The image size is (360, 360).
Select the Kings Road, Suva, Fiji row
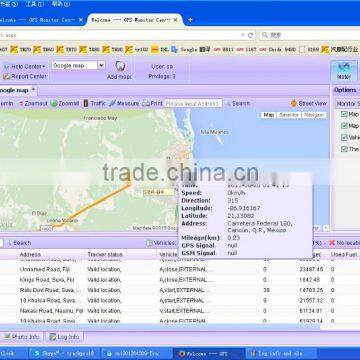click(x=180, y=280)
